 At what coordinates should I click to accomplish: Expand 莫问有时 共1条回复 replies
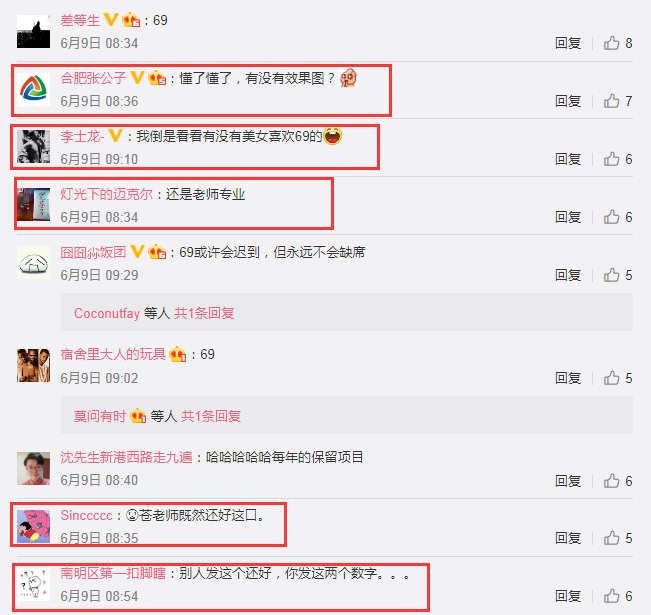(x=211, y=416)
